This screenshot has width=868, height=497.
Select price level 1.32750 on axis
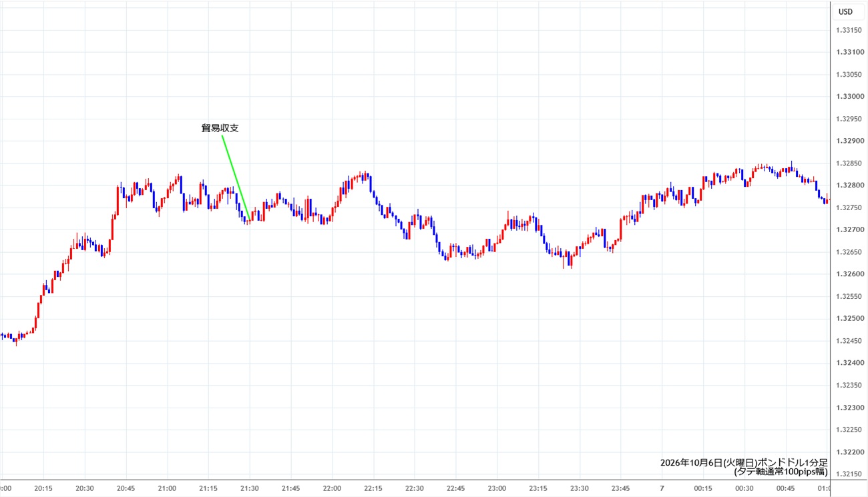click(x=849, y=207)
